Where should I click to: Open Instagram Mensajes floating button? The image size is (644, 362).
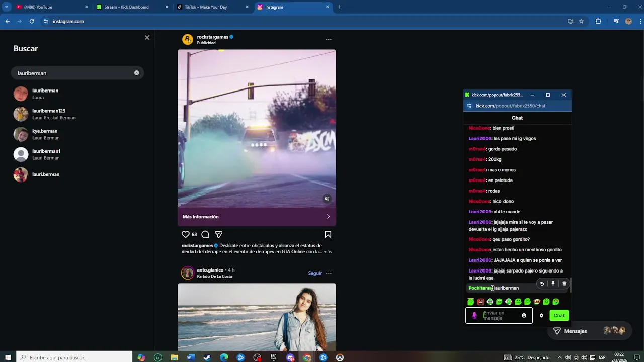coord(589,331)
